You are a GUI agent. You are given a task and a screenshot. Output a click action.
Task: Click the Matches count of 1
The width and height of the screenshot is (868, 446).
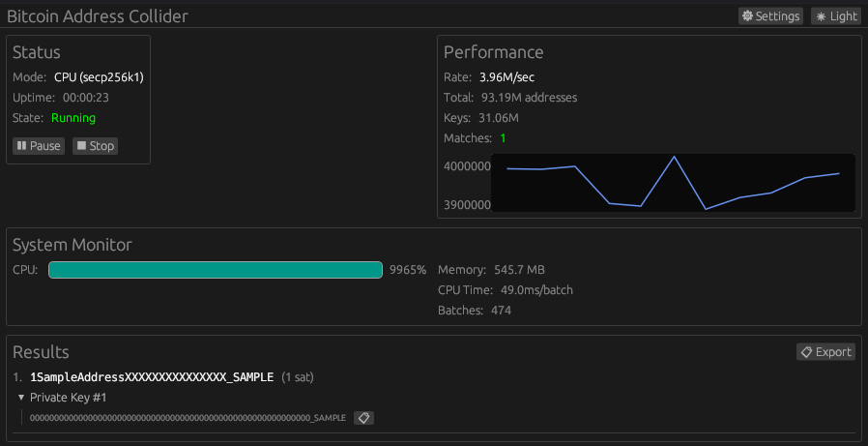click(x=503, y=138)
